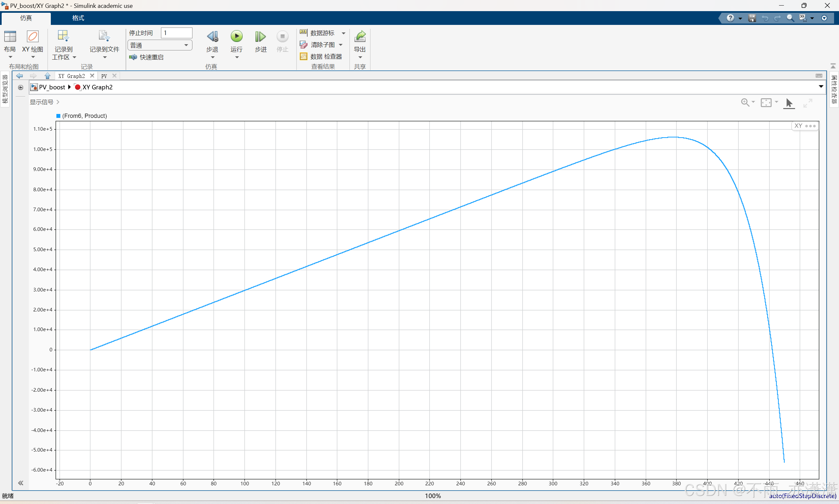Click the fit-to-view icon above graph

pyautogui.click(x=766, y=103)
